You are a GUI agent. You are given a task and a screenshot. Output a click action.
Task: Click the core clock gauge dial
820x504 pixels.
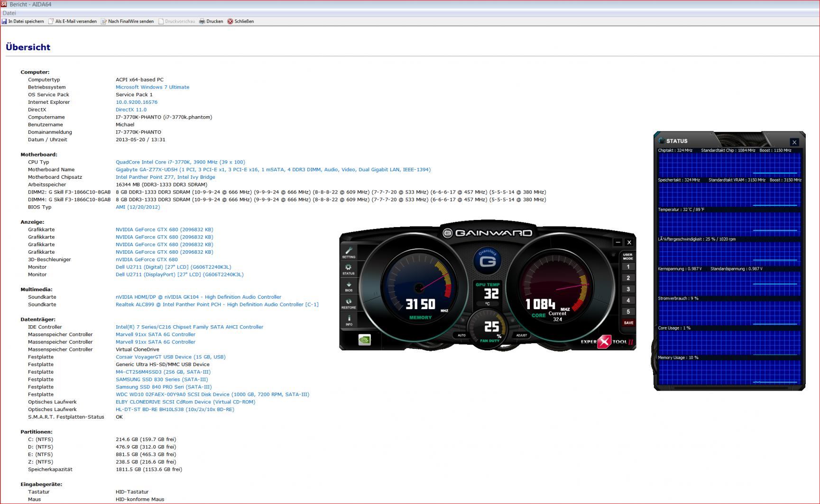pos(556,288)
